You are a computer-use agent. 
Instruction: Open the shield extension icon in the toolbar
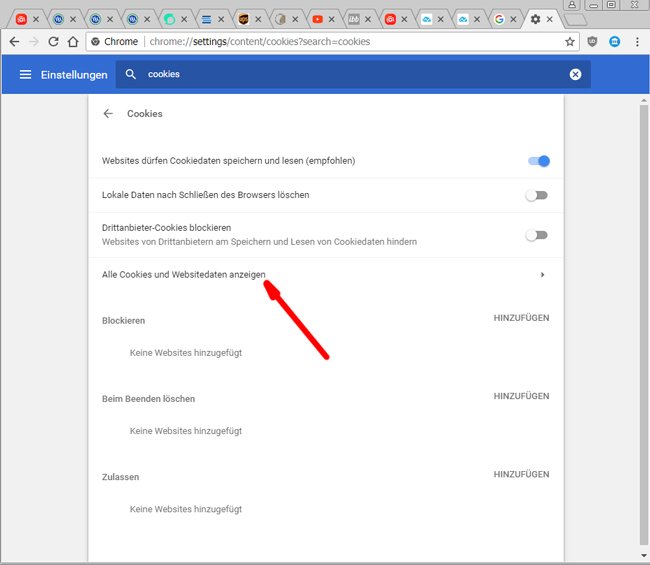(592, 41)
